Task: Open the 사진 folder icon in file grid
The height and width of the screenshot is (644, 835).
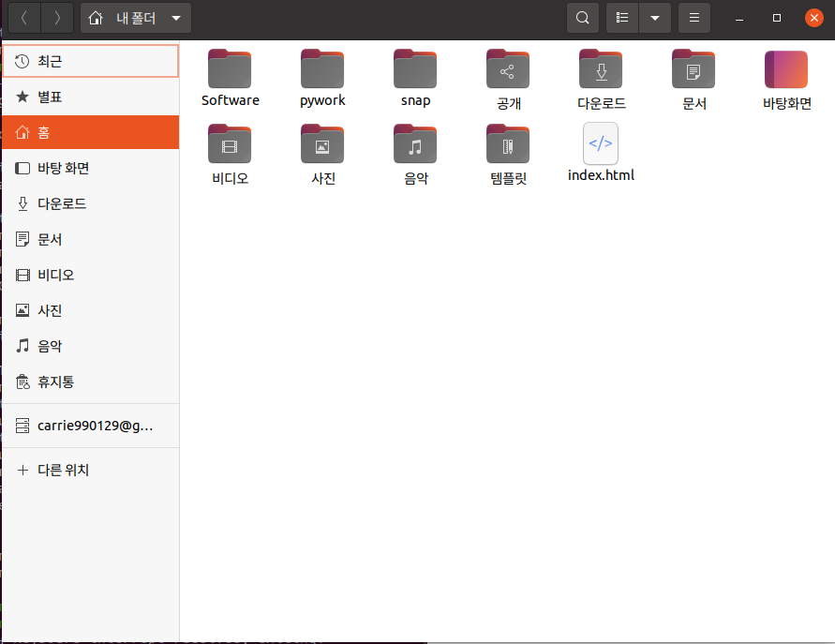Action: [322, 143]
